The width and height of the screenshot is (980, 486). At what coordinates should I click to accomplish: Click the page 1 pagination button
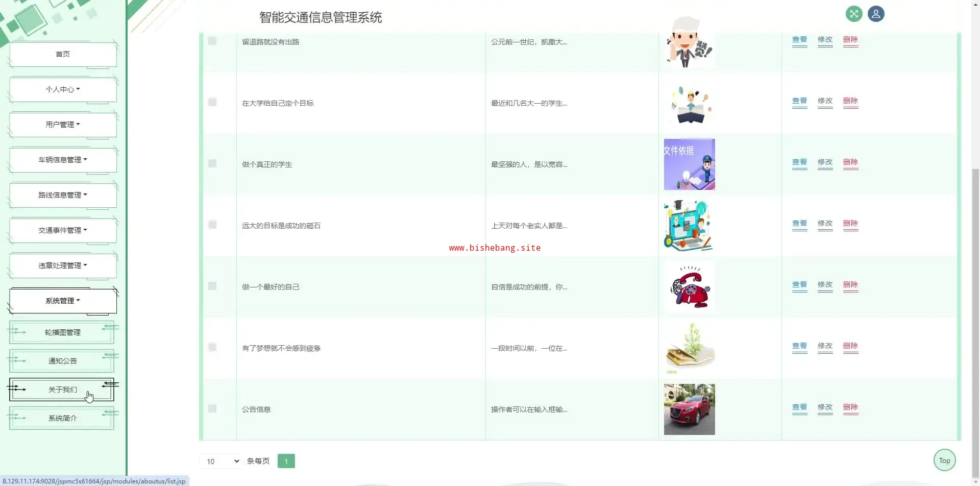pyautogui.click(x=286, y=461)
